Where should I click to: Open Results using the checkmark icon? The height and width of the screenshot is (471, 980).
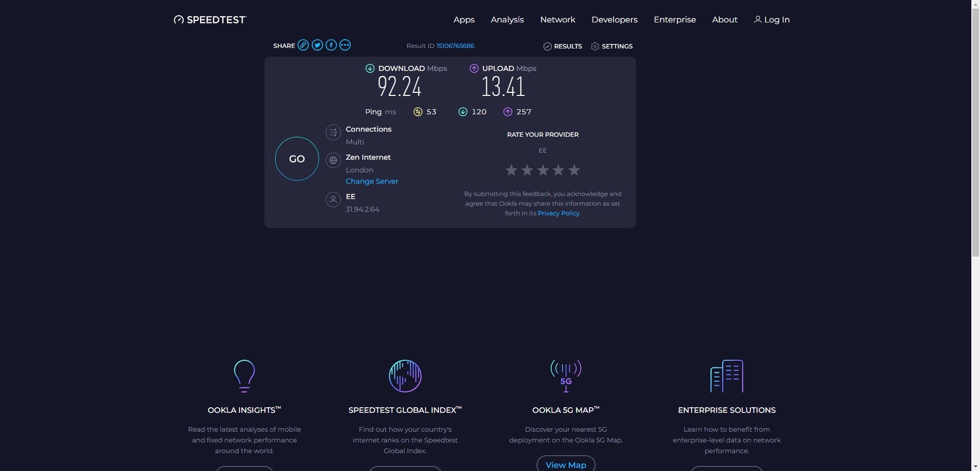(x=548, y=46)
